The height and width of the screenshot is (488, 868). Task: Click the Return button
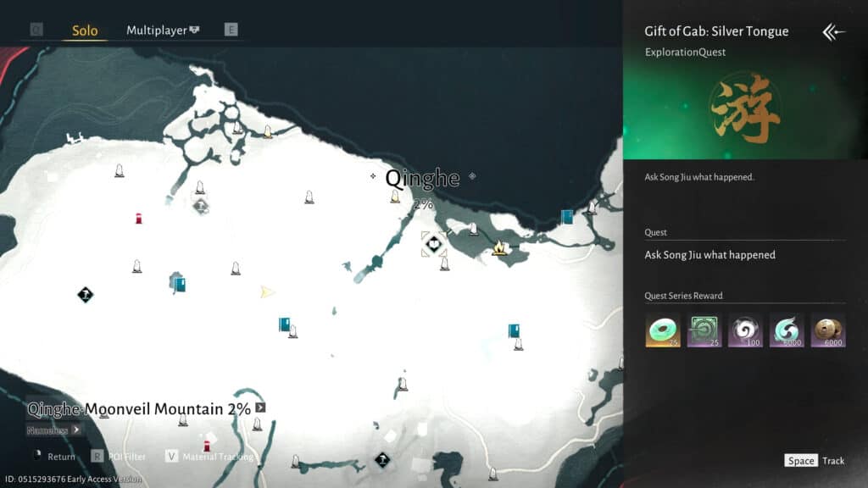click(x=53, y=457)
